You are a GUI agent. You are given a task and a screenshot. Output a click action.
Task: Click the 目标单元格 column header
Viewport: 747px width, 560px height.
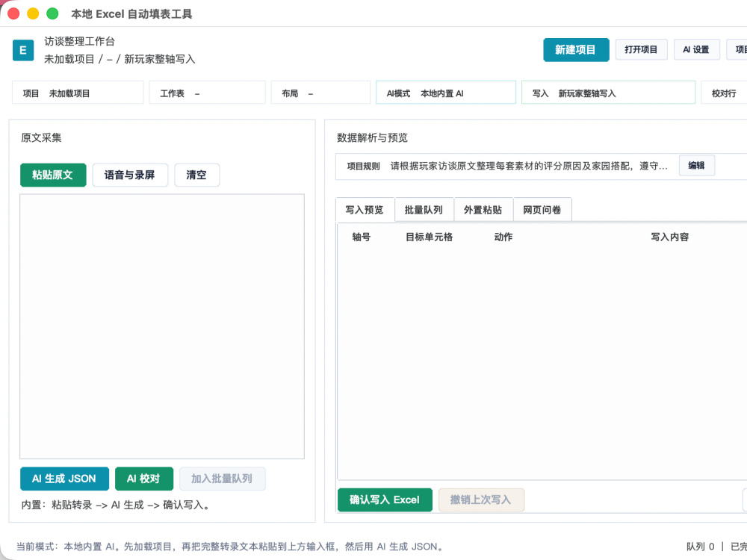pyautogui.click(x=429, y=237)
